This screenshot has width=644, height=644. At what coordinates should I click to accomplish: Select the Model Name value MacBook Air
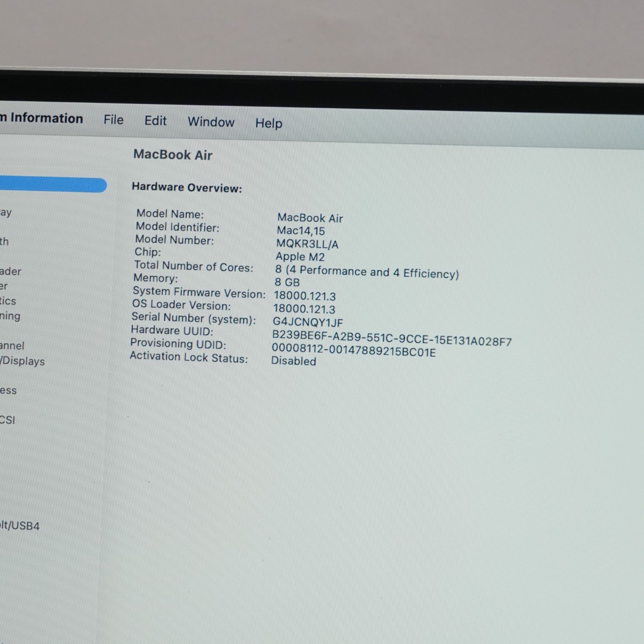pos(310,218)
